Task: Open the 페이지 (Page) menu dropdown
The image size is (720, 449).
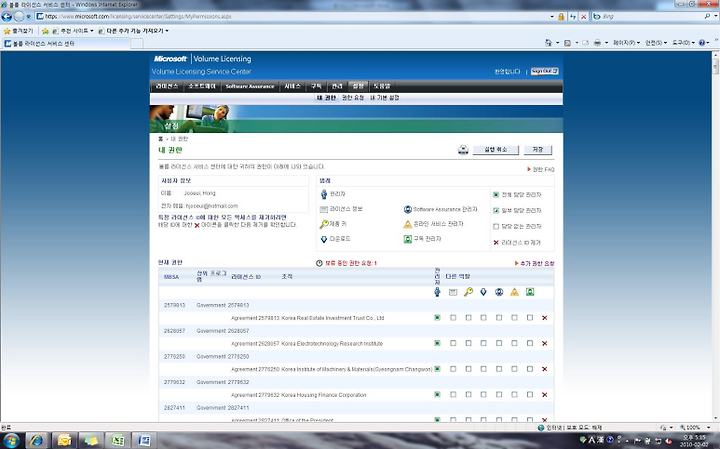Action: tap(626, 43)
